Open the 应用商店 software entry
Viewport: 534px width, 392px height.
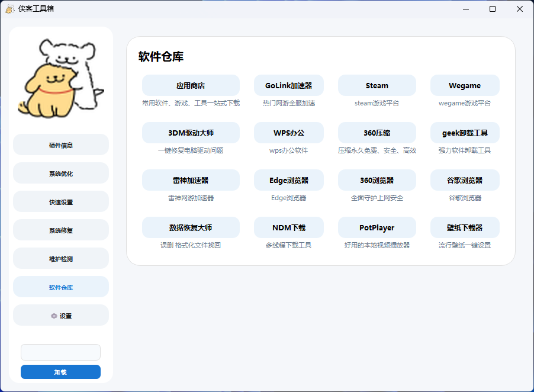coord(191,85)
